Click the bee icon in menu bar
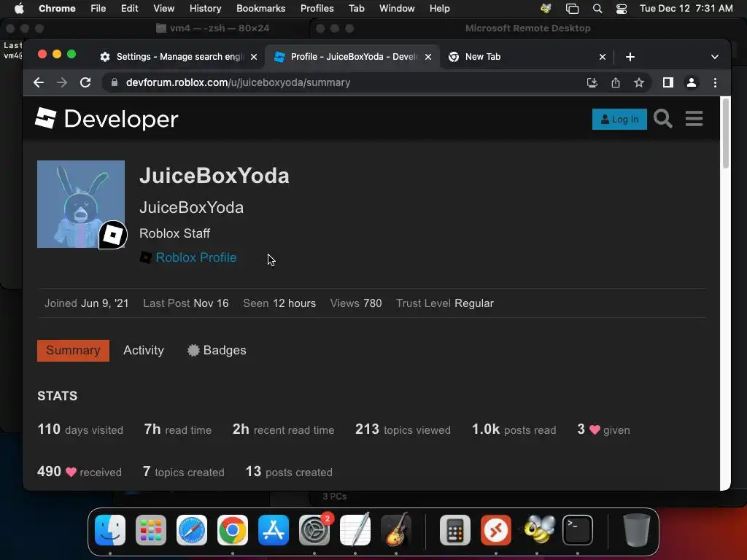 tap(546, 9)
